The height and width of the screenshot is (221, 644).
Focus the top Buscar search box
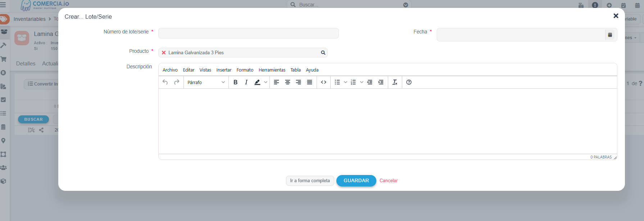[x=349, y=5]
